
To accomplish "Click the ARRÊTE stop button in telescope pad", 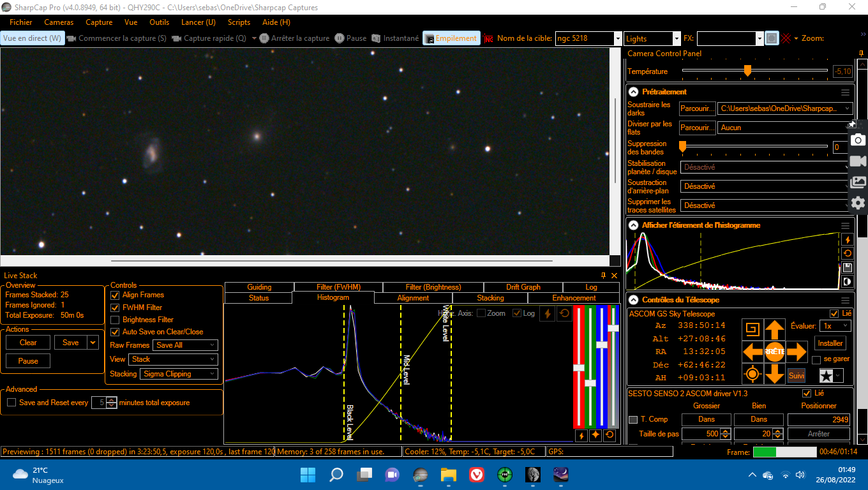I will tap(774, 352).
